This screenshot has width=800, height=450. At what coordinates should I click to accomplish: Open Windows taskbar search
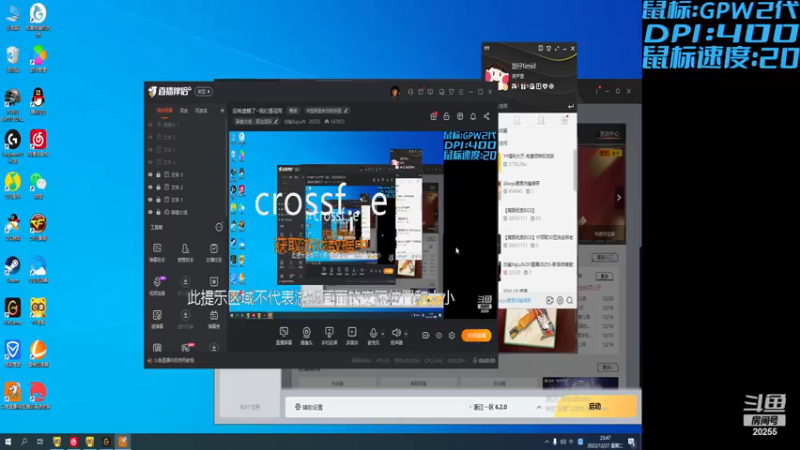(x=23, y=442)
